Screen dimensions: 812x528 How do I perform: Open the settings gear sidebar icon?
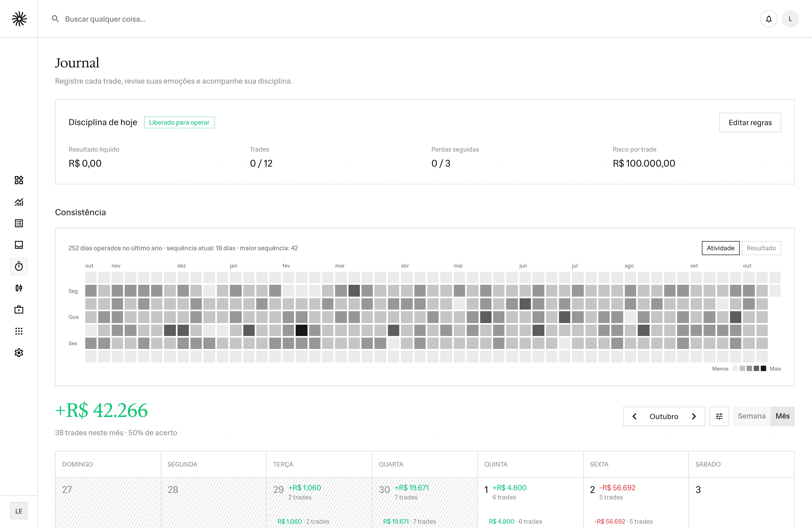[x=19, y=353]
